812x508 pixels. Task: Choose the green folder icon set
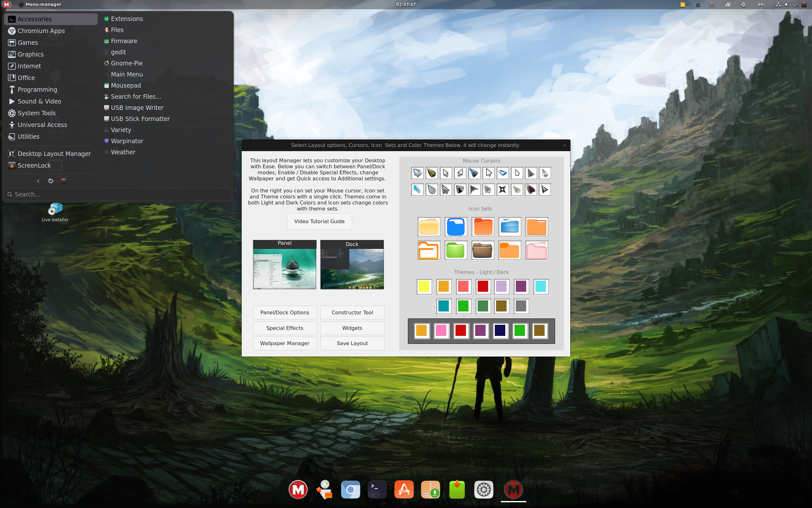coord(456,250)
